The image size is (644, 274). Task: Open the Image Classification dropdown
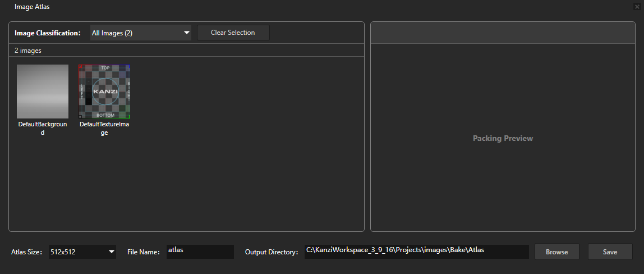pos(141,33)
